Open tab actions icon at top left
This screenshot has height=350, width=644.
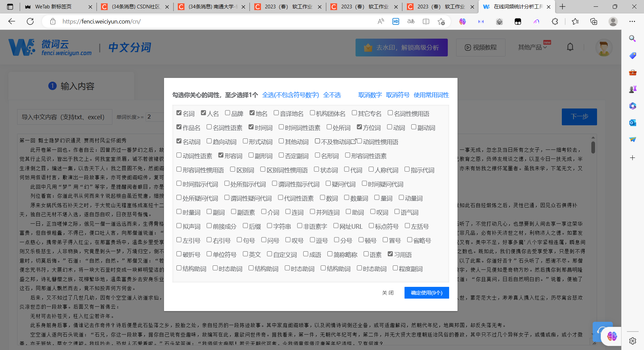point(10,7)
